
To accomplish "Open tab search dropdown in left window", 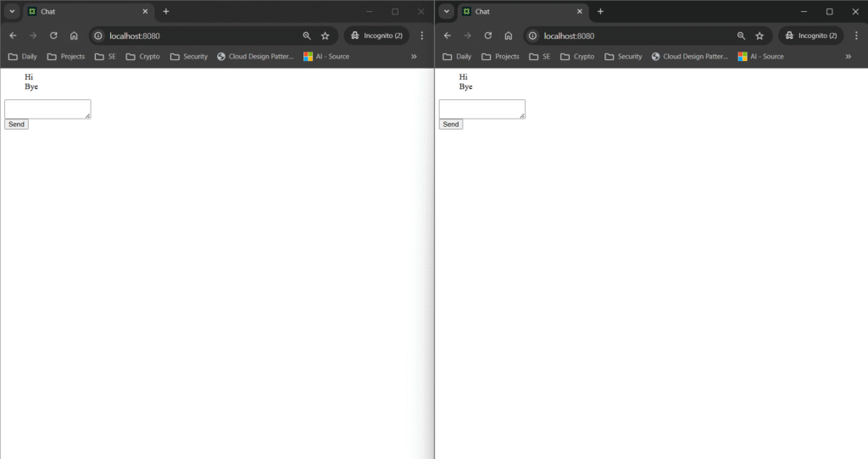I will coord(12,11).
